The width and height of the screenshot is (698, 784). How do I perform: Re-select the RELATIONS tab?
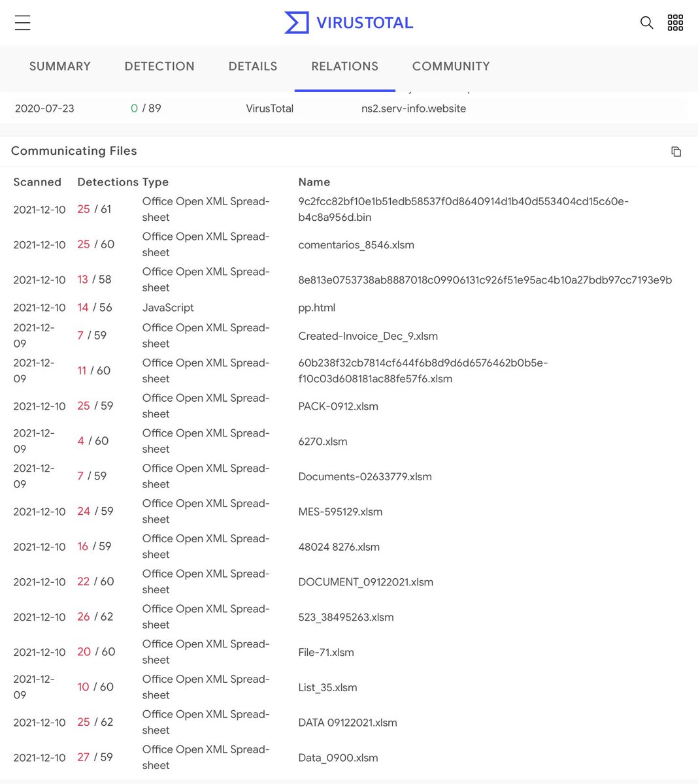tap(344, 66)
